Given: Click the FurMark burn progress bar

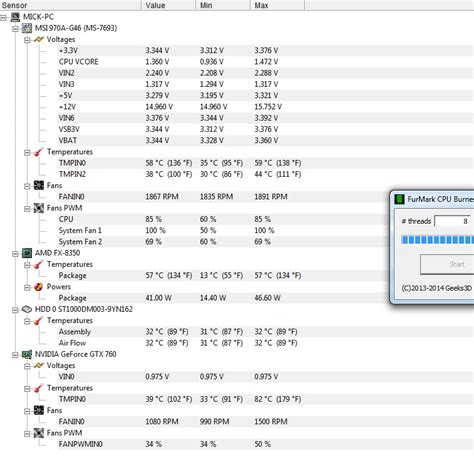Looking at the screenshot, I should pyautogui.click(x=438, y=240).
